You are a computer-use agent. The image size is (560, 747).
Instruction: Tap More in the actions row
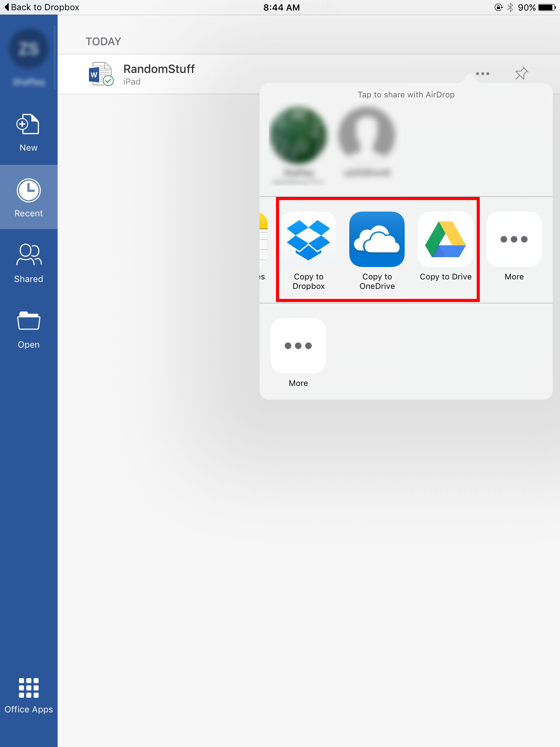point(298,346)
